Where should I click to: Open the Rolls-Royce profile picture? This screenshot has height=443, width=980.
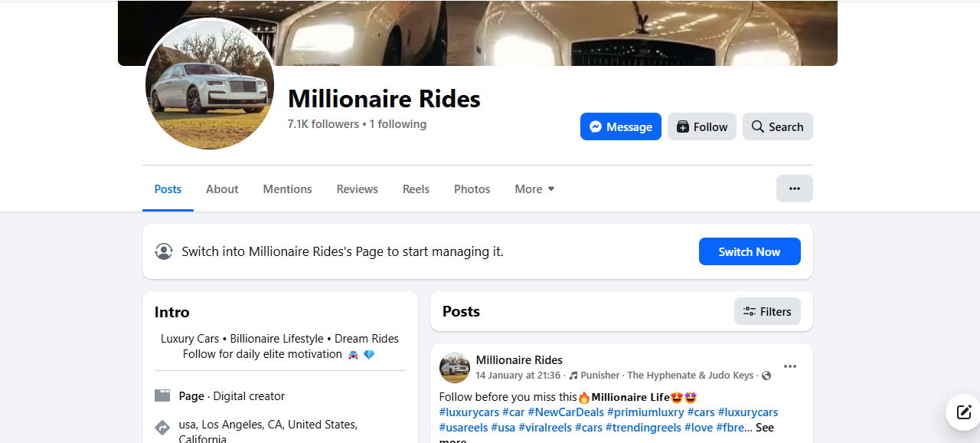coord(209,84)
